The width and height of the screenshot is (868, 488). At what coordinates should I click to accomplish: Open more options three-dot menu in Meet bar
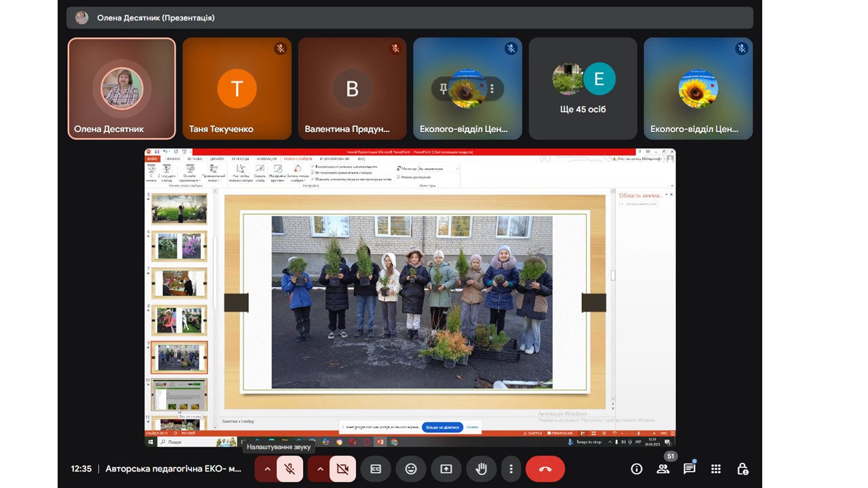511,468
